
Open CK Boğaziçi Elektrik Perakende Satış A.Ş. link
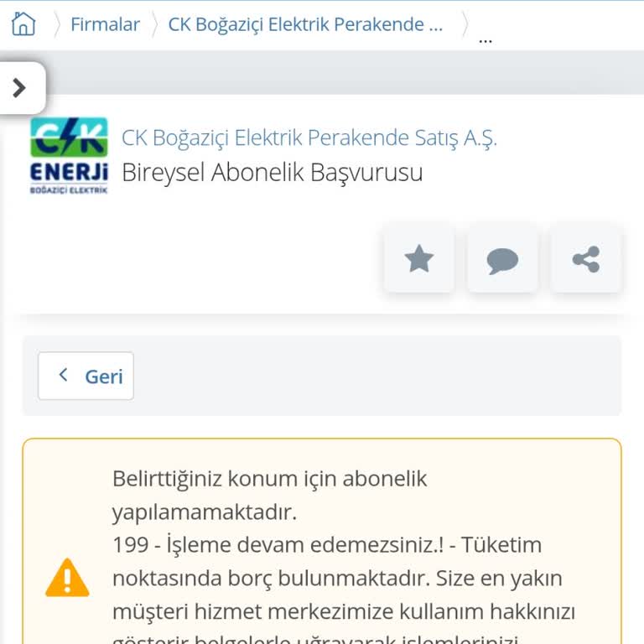[x=309, y=138]
